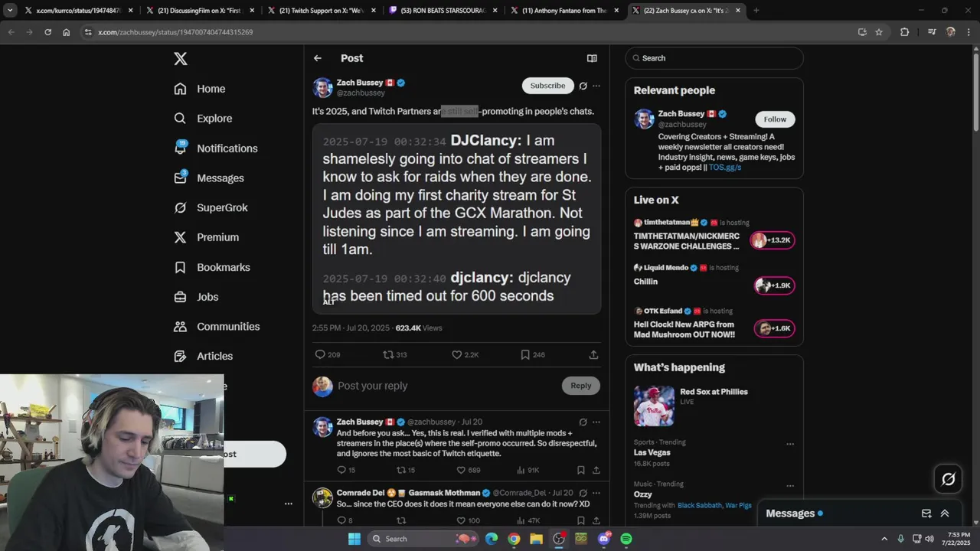This screenshot has height=551, width=980.
Task: Follow Zach Bussey in Relevant people
Action: [775, 119]
